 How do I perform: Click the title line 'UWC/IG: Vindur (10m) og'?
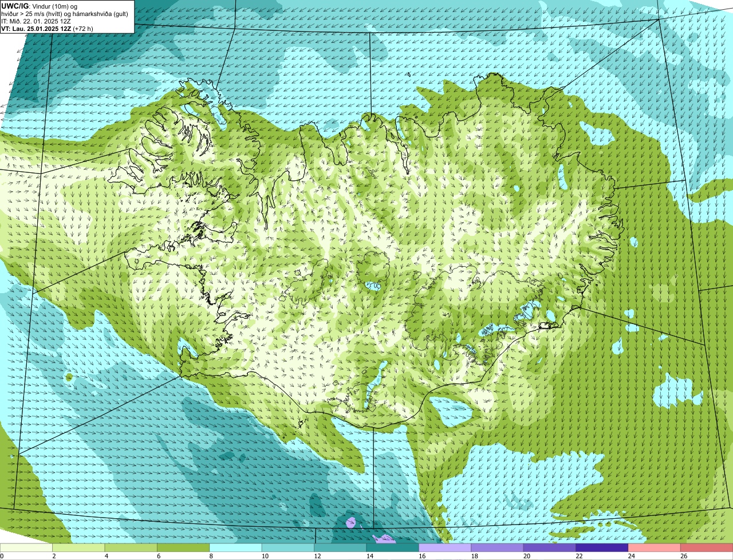(39, 5)
